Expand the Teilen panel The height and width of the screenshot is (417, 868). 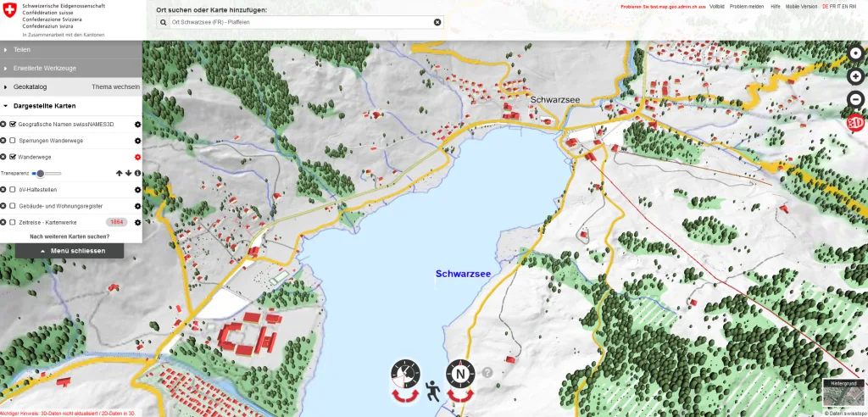[x=71, y=50]
